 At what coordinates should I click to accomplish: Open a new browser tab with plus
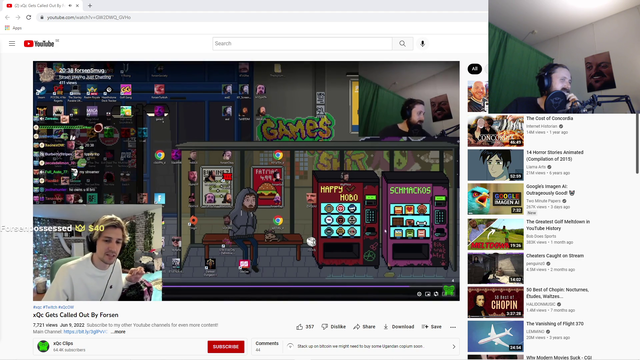click(x=90, y=6)
